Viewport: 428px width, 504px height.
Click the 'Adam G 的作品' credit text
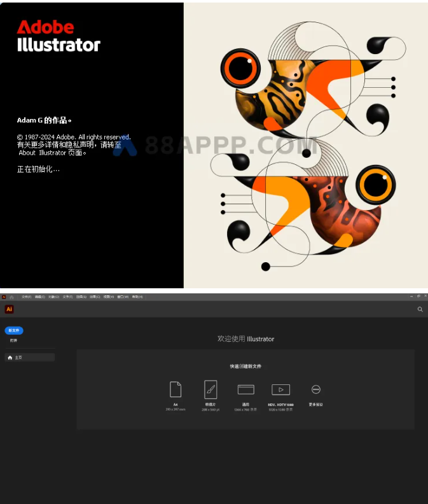coord(45,120)
